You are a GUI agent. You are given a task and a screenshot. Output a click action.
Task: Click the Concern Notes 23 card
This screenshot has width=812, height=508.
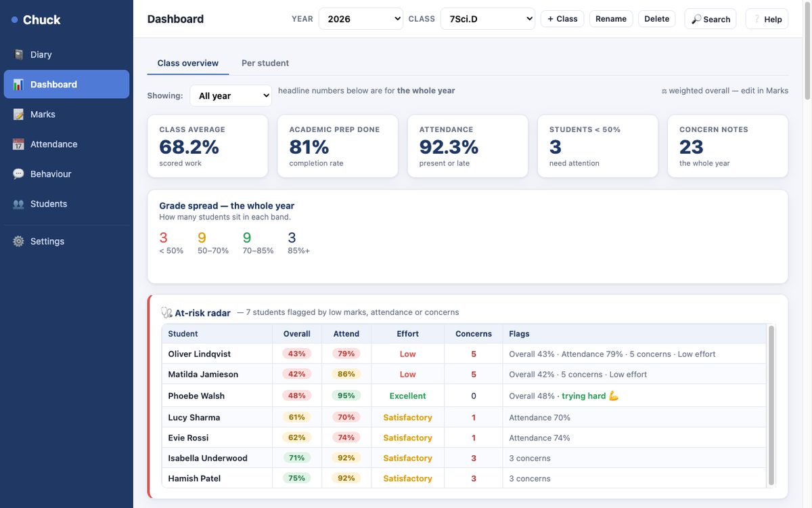tap(728, 146)
